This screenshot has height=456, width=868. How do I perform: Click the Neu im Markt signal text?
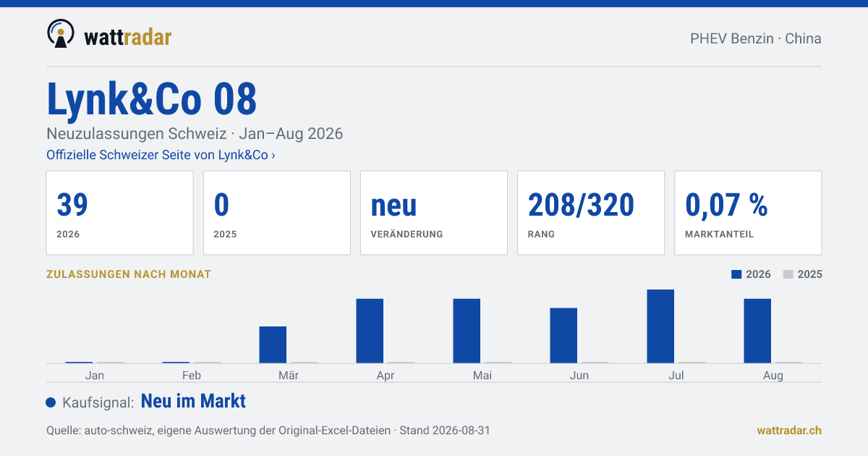[193, 401]
